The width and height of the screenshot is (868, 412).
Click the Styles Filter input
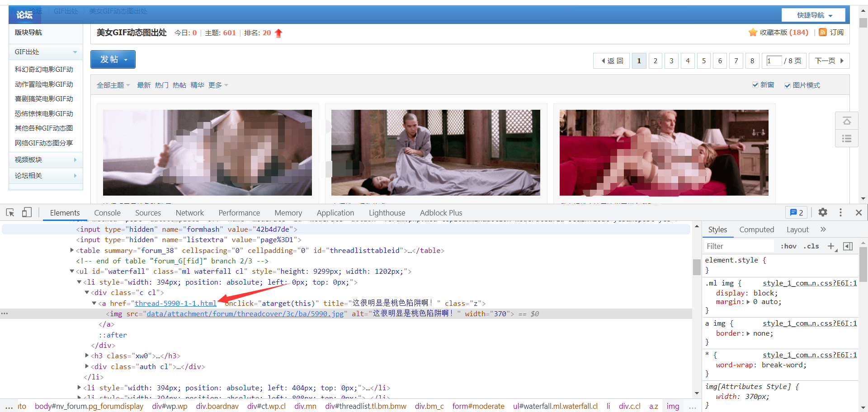(x=740, y=246)
